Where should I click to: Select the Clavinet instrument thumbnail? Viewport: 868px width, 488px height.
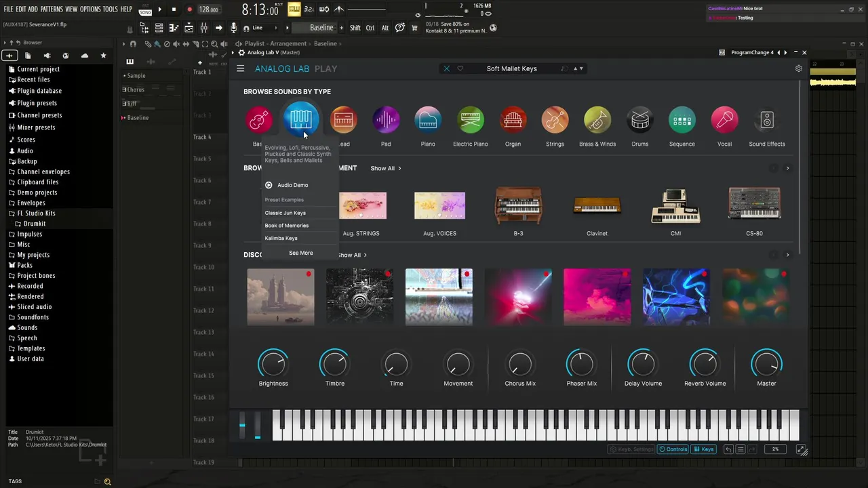[x=597, y=205]
